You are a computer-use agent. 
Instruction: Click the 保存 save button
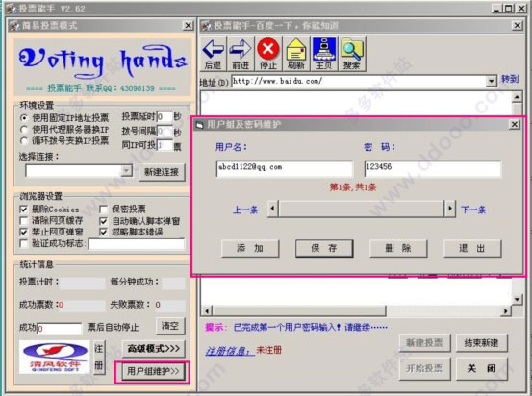tap(324, 249)
